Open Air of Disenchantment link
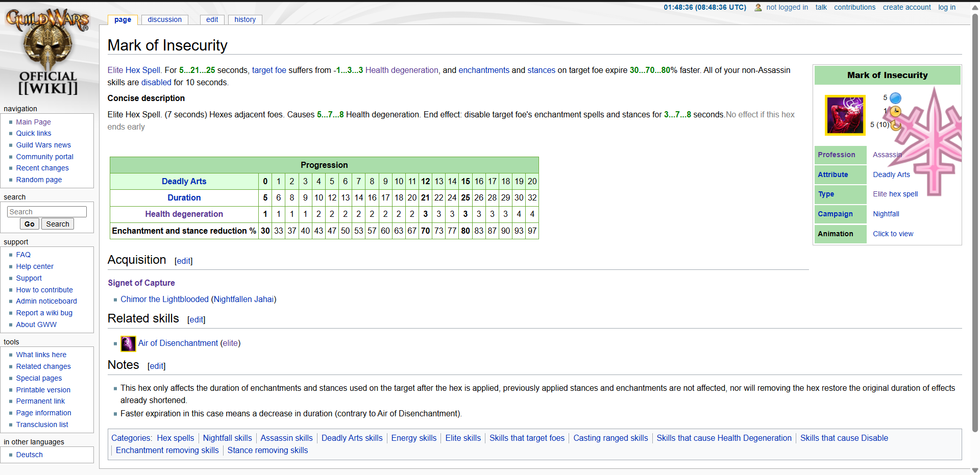Image resolution: width=980 pixels, height=475 pixels. pos(178,343)
